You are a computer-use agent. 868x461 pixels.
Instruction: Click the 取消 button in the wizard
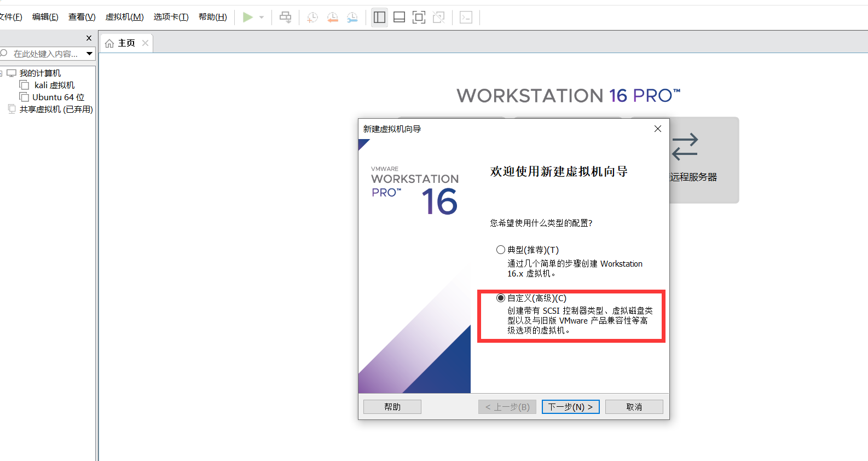[634, 407]
